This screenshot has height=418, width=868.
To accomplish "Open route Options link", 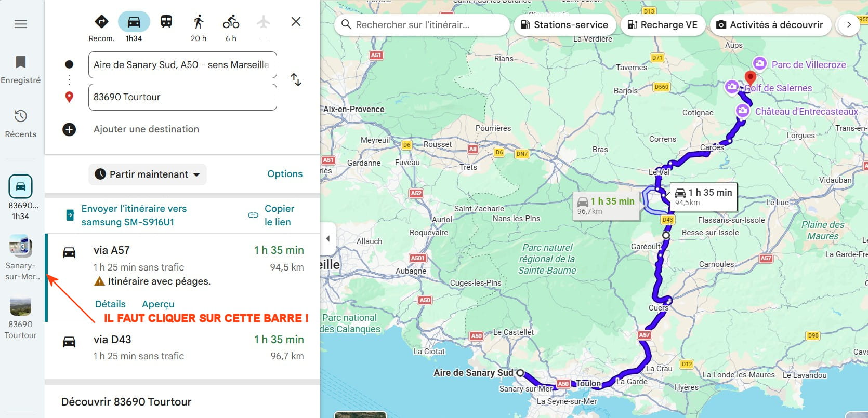I will coord(284,174).
